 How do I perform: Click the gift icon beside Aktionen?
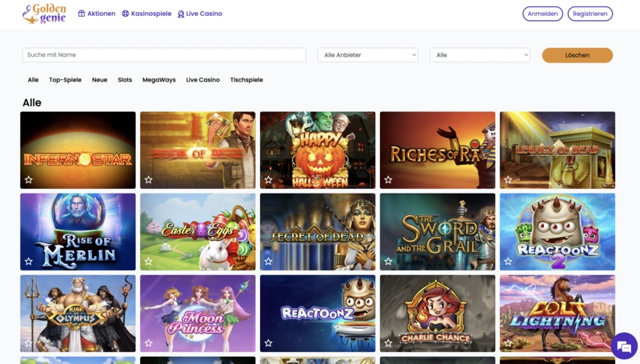[82, 14]
